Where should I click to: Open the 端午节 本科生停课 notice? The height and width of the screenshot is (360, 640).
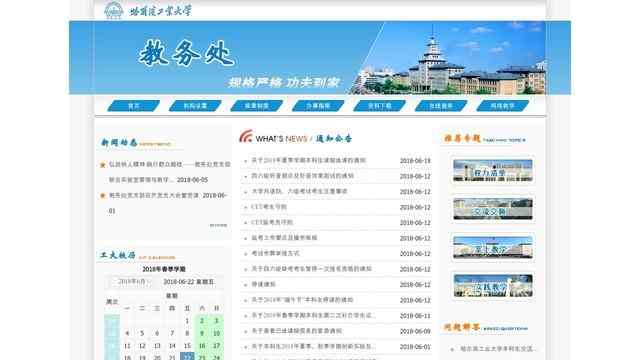click(x=302, y=300)
